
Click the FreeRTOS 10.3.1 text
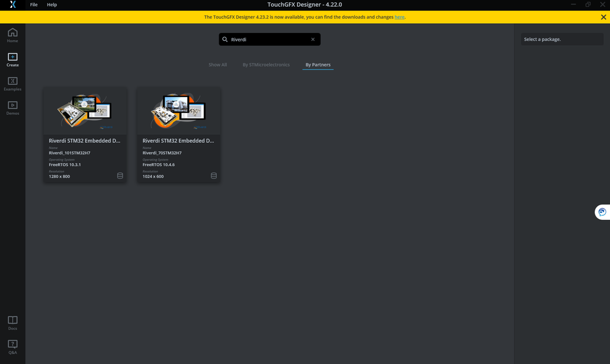65,165
